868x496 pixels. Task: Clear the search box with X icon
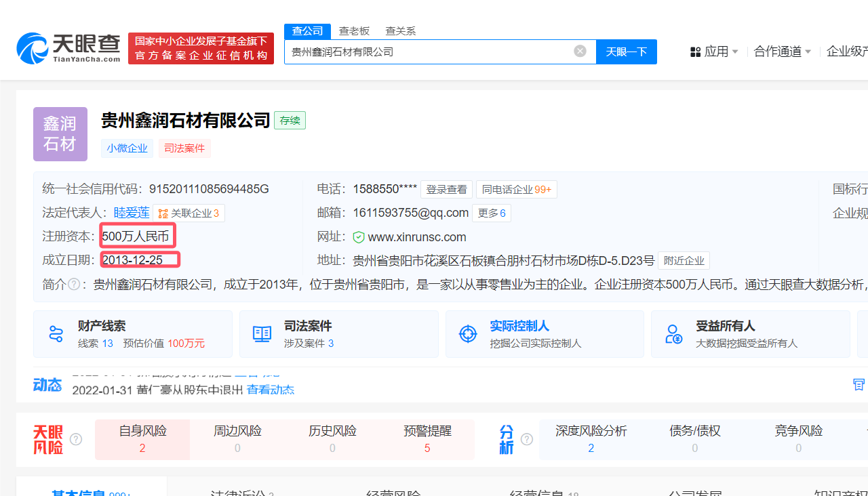[580, 51]
